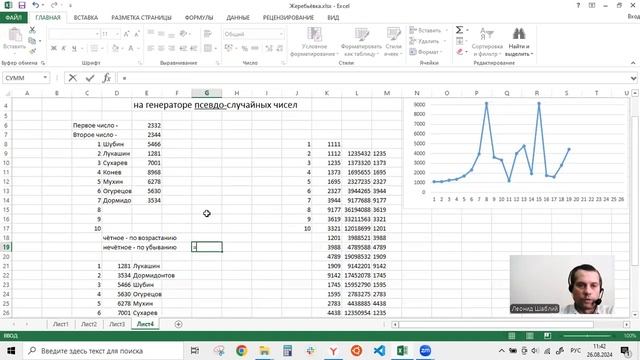Cancel the formula entry with the X
The image size is (640, 360).
73,78
